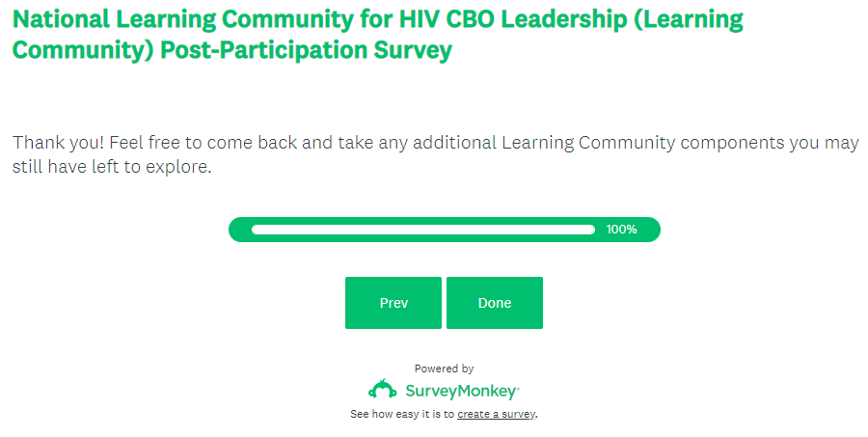The width and height of the screenshot is (868, 437).
Task: Click the green progress bar's left end
Action: pos(237,230)
